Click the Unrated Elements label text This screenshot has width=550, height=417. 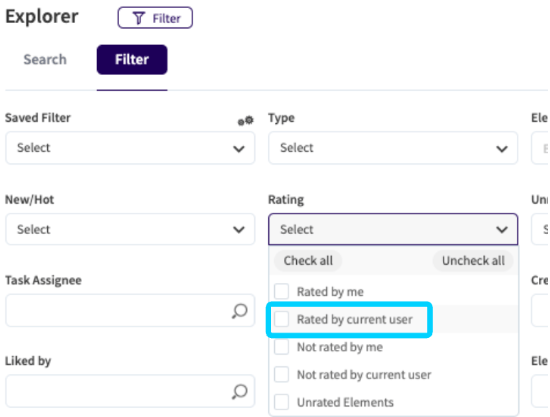345,402
